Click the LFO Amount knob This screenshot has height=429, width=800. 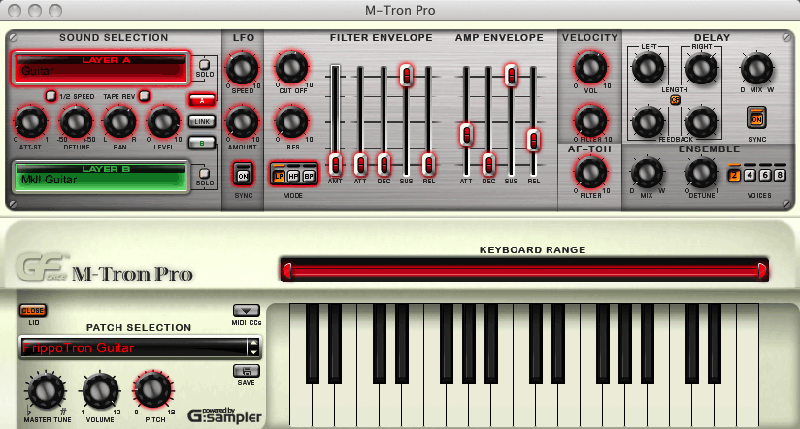point(242,121)
